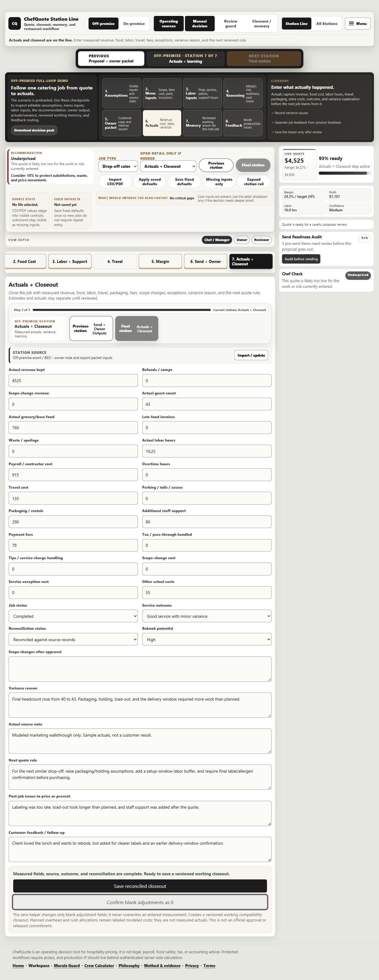Click the Variance reason text area

pyautogui.click(x=140, y=705)
